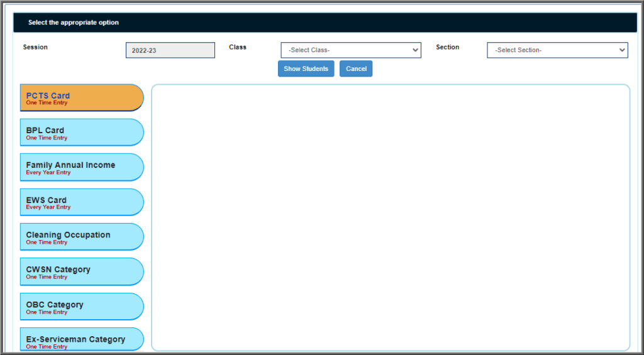The height and width of the screenshot is (355, 644).
Task: Click the Class dropdown arrow
Action: click(x=414, y=50)
